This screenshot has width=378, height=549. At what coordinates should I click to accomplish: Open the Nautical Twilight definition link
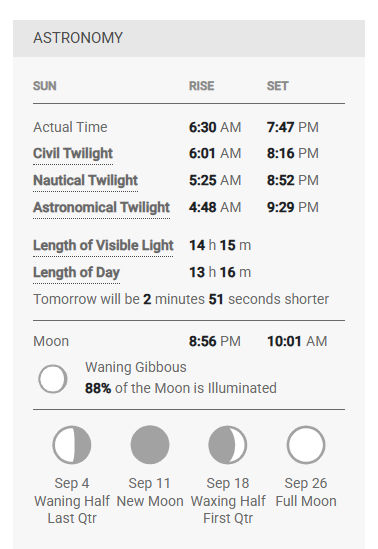click(x=85, y=180)
